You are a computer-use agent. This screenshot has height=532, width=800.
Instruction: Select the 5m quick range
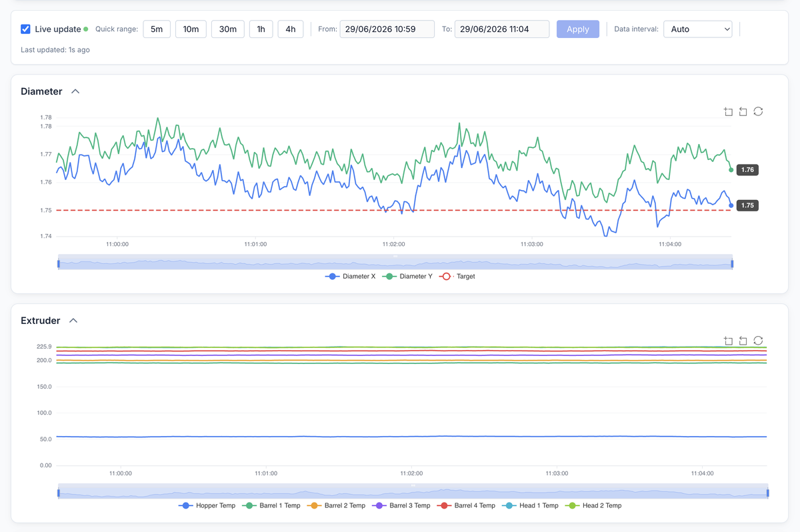pos(157,29)
